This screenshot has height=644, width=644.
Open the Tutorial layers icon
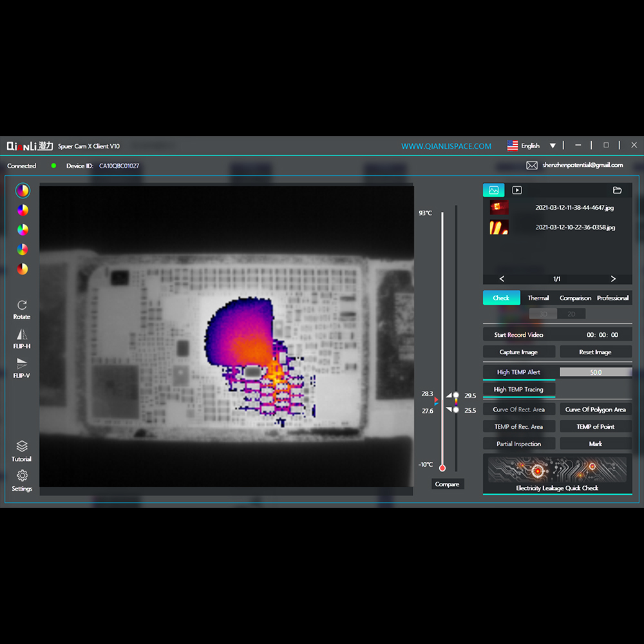pos(22,446)
